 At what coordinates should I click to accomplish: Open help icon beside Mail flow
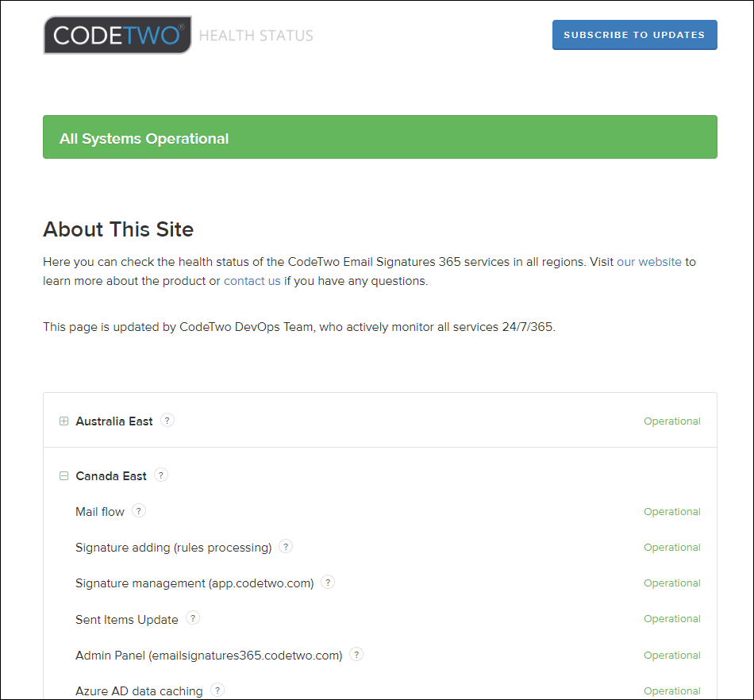[x=138, y=510]
